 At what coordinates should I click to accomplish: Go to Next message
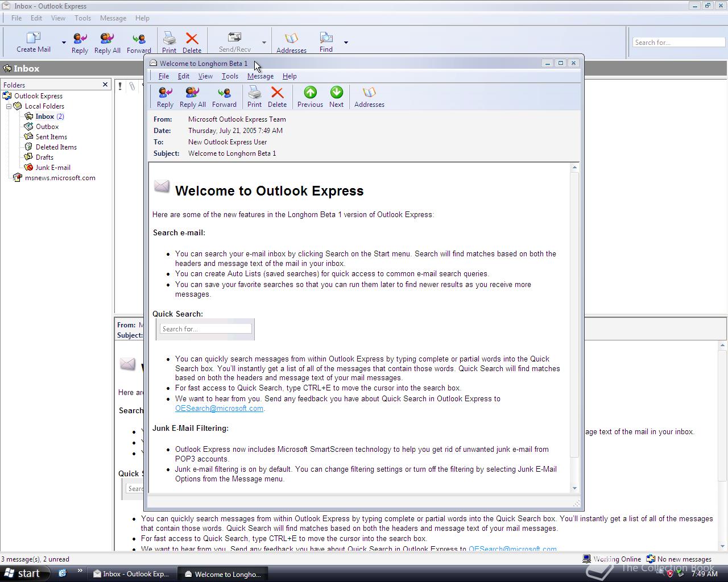click(x=336, y=97)
